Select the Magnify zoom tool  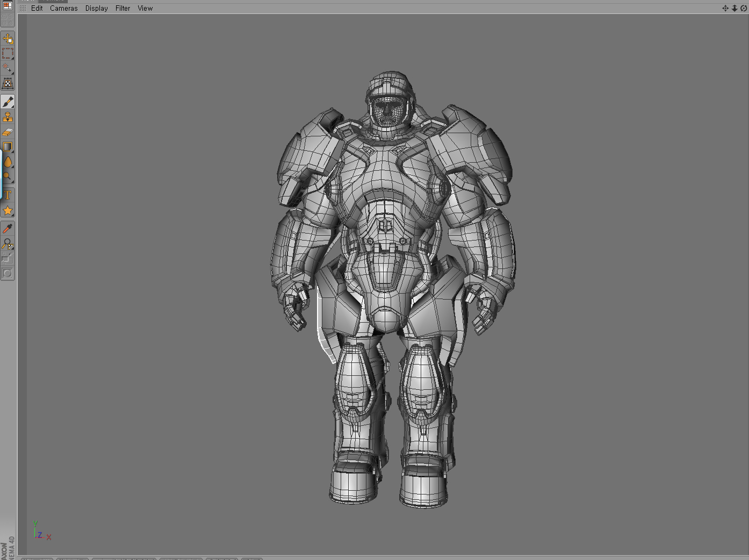point(8,244)
